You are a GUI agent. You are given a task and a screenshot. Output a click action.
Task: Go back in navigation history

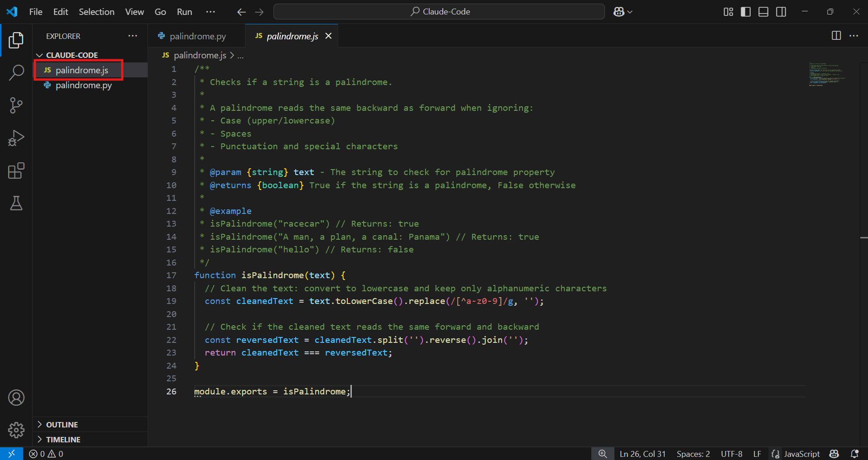tap(241, 12)
